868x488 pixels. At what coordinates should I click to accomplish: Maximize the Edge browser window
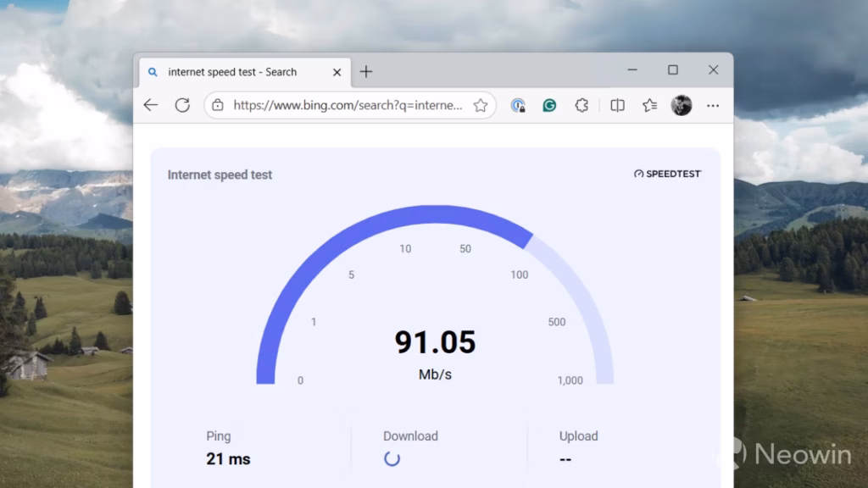pyautogui.click(x=673, y=70)
